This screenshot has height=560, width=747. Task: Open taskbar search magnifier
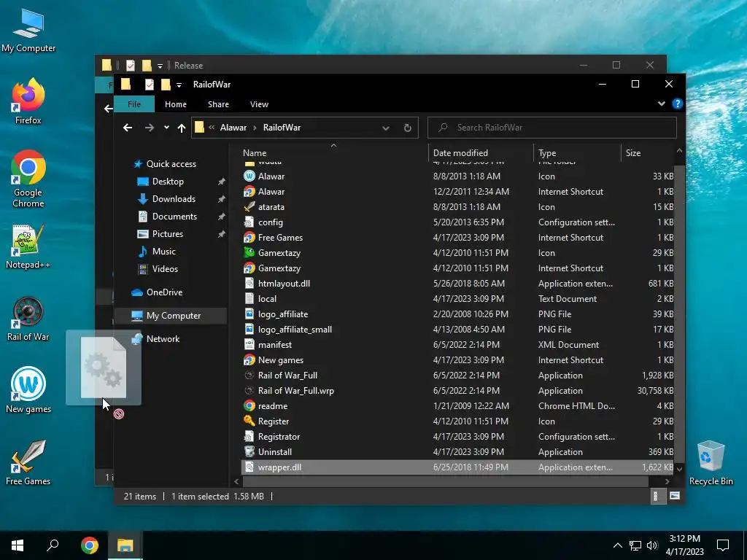pyautogui.click(x=53, y=545)
